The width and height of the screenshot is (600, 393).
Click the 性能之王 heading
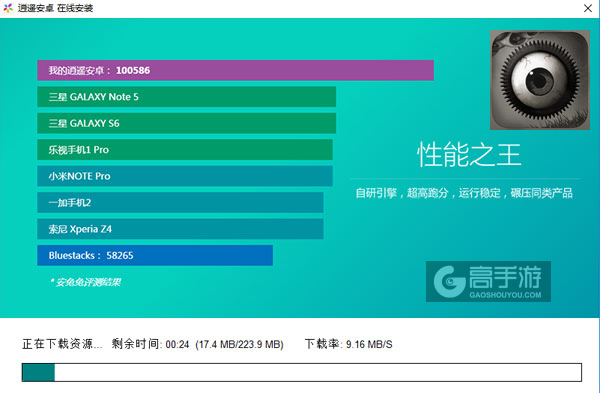tap(469, 155)
